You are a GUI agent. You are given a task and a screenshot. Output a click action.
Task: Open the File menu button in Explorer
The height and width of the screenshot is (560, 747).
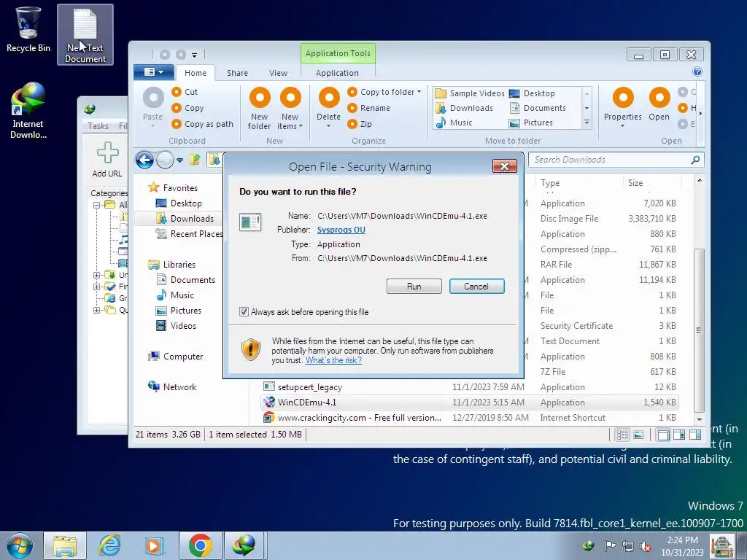(154, 72)
